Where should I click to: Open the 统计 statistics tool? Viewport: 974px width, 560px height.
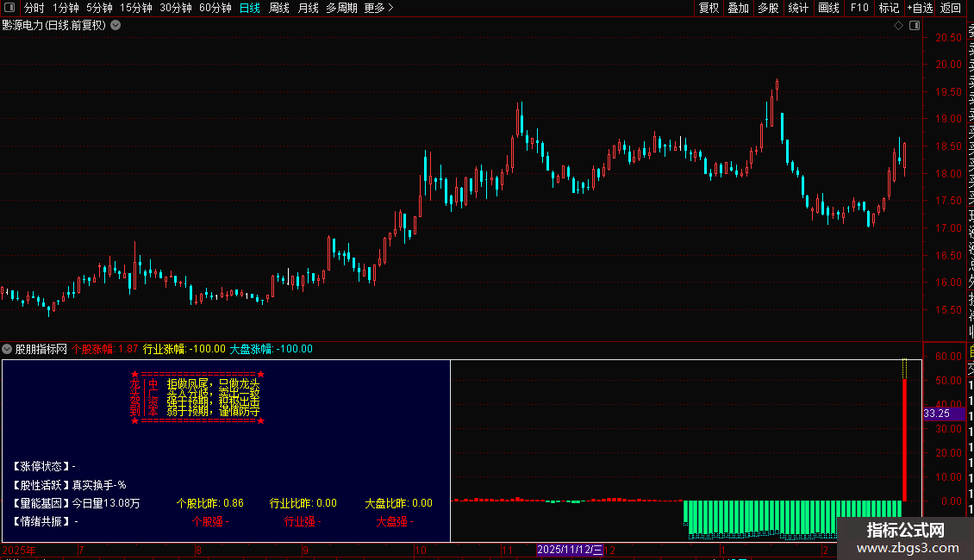(x=798, y=8)
